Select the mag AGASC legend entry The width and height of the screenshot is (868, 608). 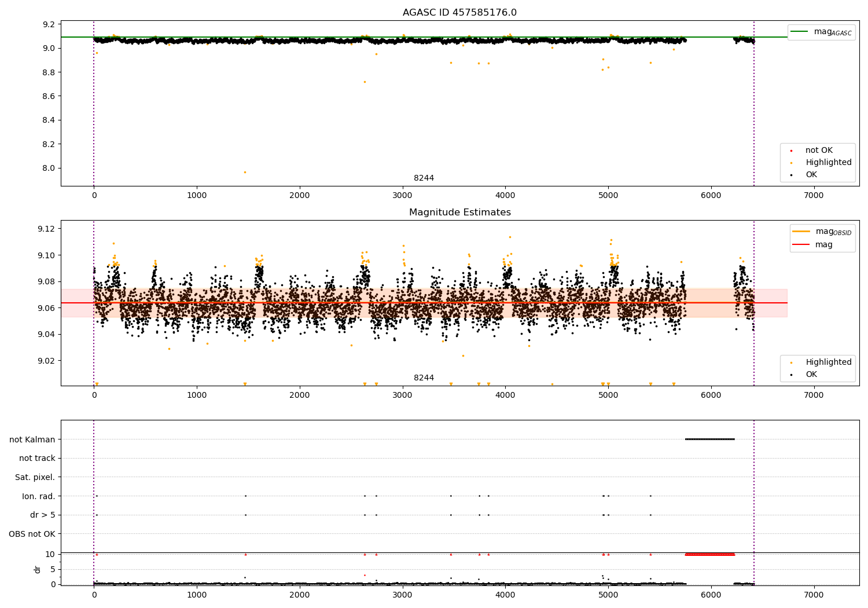tap(821, 32)
